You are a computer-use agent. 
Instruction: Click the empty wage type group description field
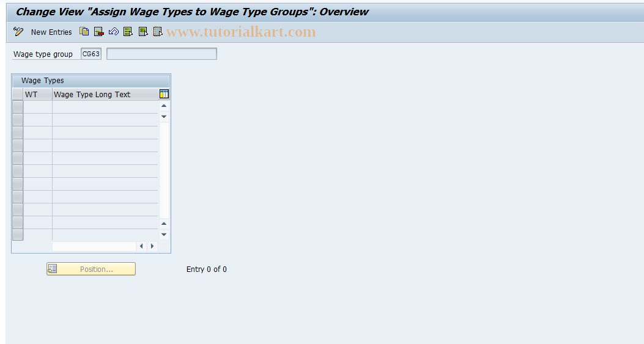click(x=161, y=54)
